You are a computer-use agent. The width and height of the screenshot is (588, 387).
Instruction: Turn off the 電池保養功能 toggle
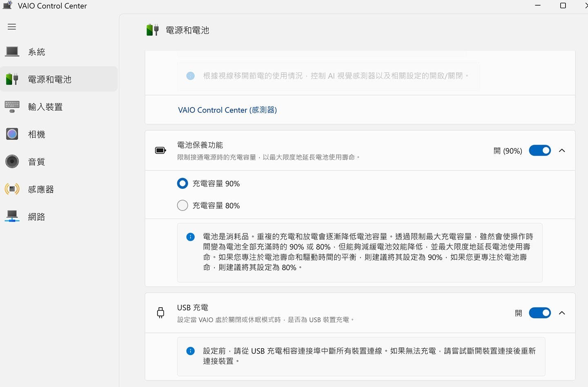(x=539, y=150)
